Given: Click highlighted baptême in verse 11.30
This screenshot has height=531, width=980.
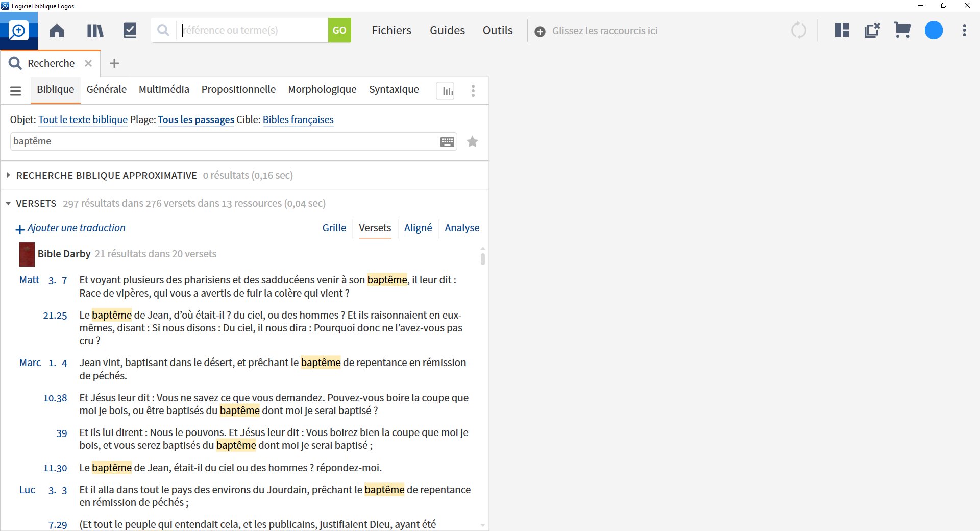Looking at the screenshot, I should 112,468.
